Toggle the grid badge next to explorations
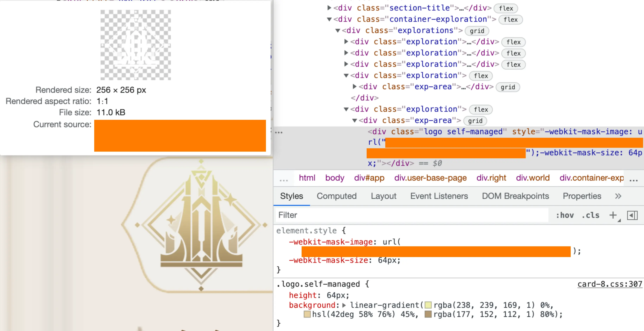The image size is (644, 331). click(477, 31)
